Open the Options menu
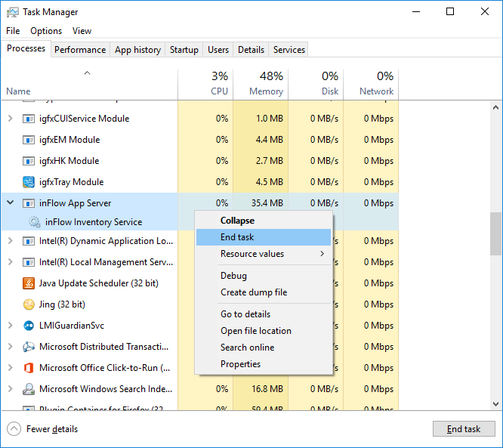The height and width of the screenshot is (448, 503). pos(46,31)
